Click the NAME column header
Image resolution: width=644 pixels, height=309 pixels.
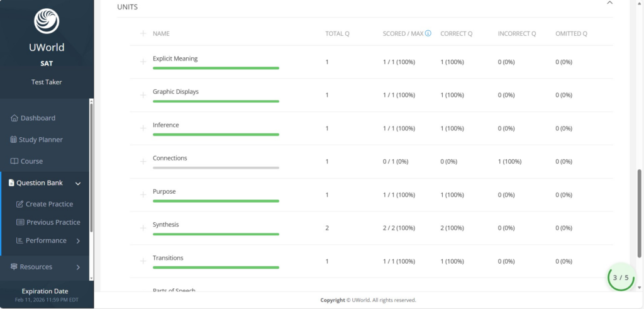[161, 34]
